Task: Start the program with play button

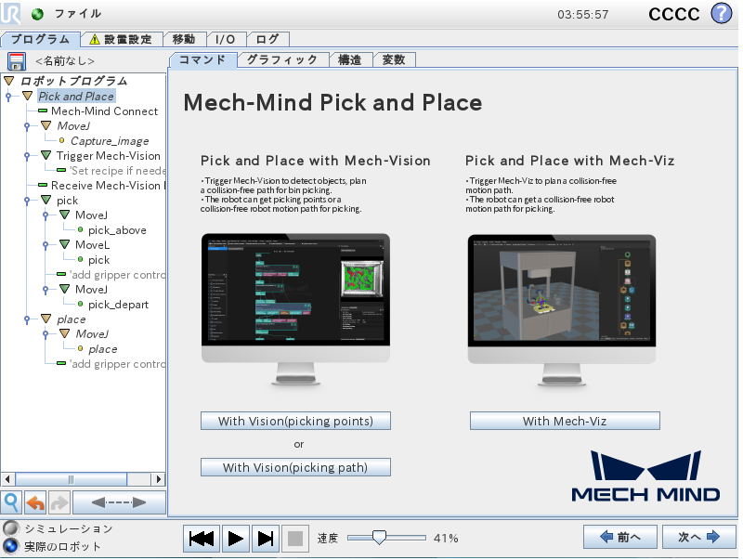Action: click(x=236, y=539)
